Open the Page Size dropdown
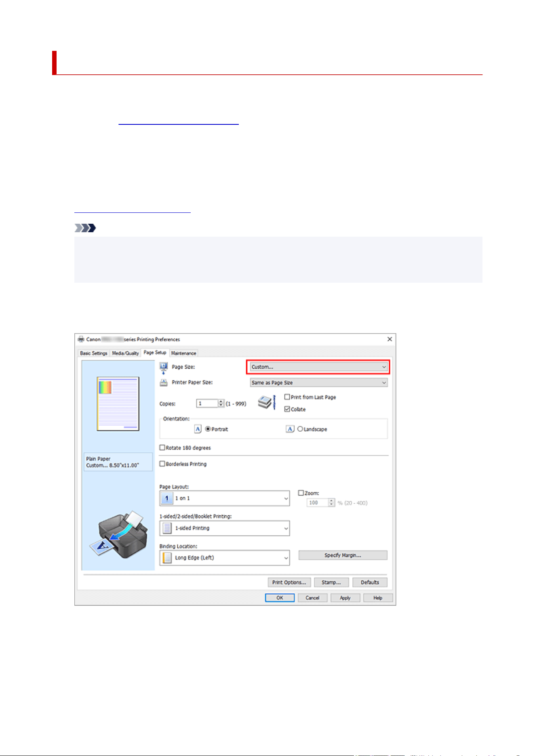 318,367
